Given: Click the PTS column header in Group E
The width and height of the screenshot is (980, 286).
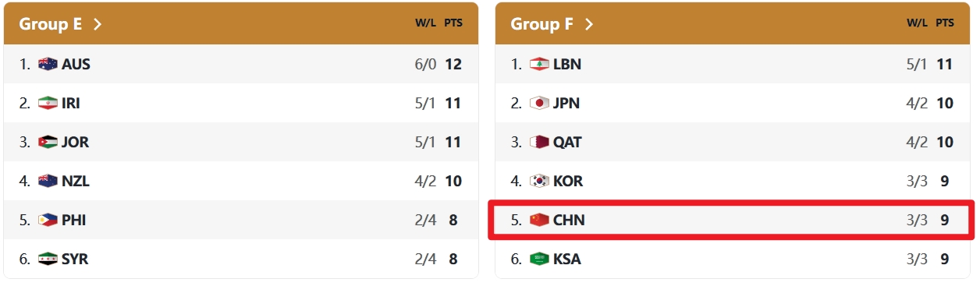Looking at the screenshot, I should tap(453, 23).
